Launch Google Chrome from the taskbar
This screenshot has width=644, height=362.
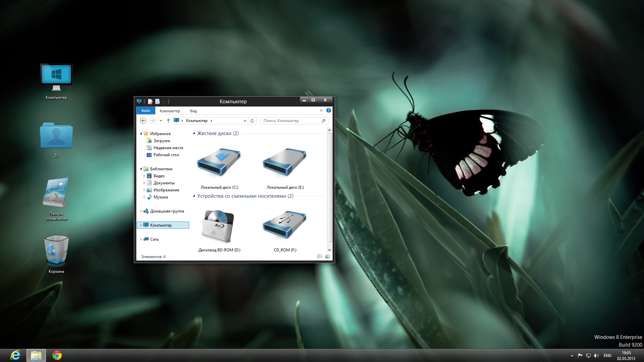pyautogui.click(x=57, y=355)
